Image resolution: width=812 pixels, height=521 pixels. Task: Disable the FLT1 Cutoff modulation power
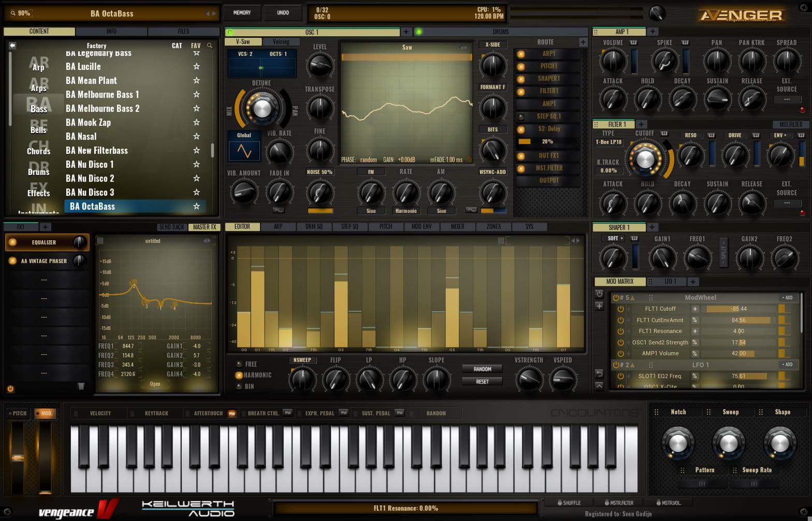click(620, 309)
